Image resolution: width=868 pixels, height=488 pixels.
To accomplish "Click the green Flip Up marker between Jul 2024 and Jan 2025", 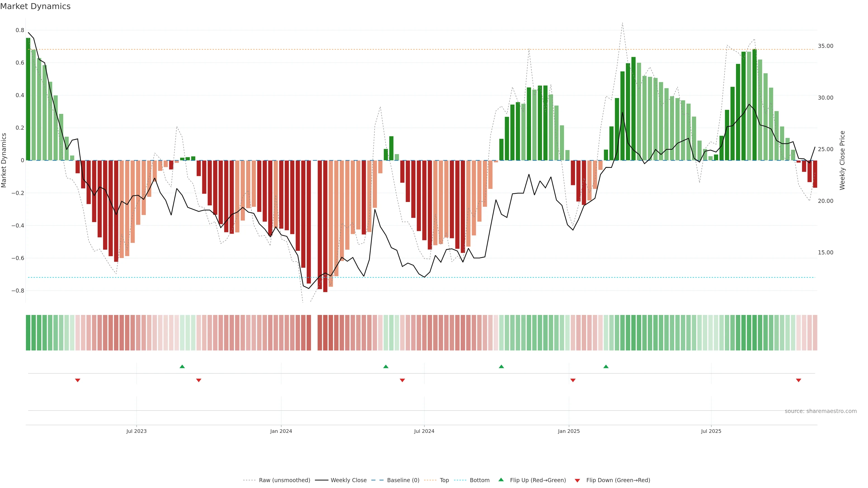I will tap(501, 366).
